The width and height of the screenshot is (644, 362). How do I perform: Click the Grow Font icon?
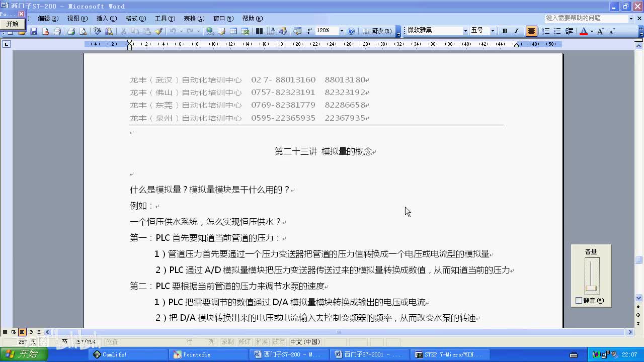pyautogui.click(x=600, y=31)
